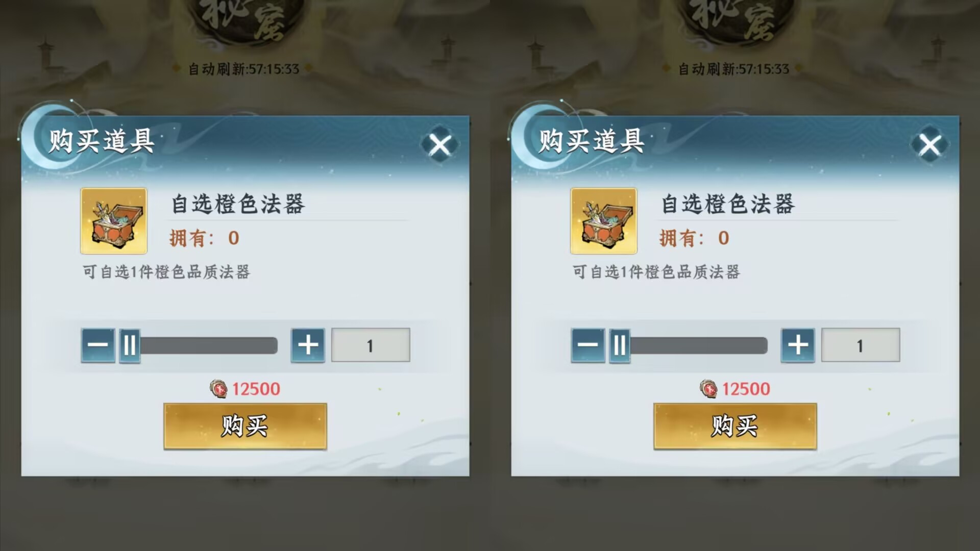This screenshot has width=980, height=551.
Task: Click the right dialog 购买 button
Action: coord(735,426)
